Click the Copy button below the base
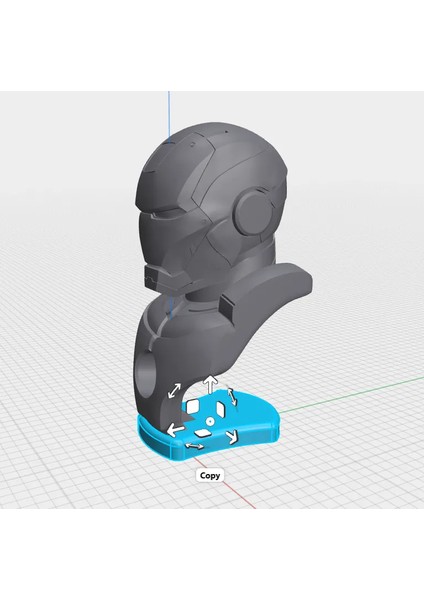424x600 pixels. click(210, 476)
